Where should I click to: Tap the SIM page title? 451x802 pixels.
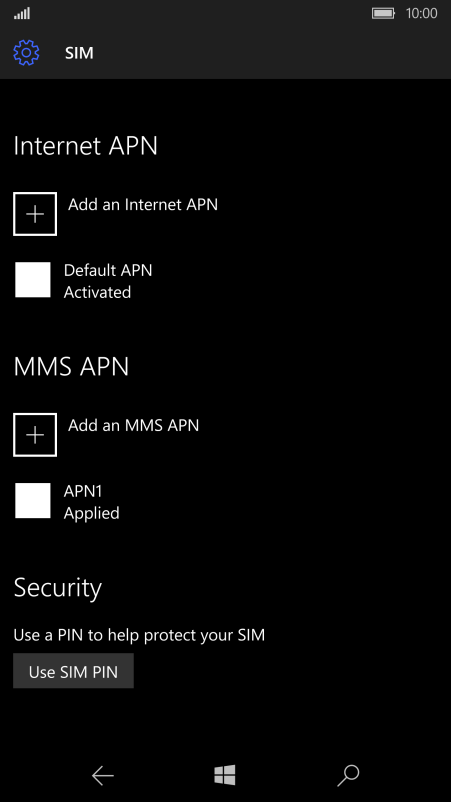click(79, 53)
